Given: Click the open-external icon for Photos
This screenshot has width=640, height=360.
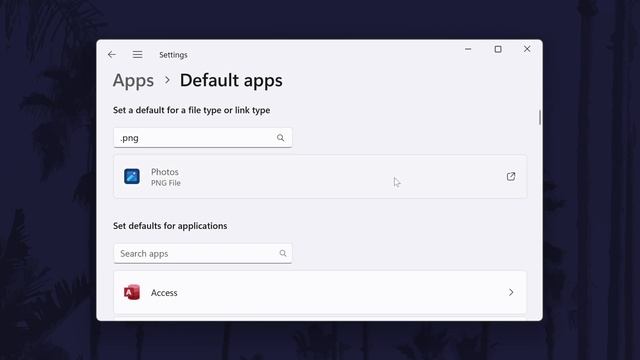Looking at the screenshot, I should [x=511, y=176].
